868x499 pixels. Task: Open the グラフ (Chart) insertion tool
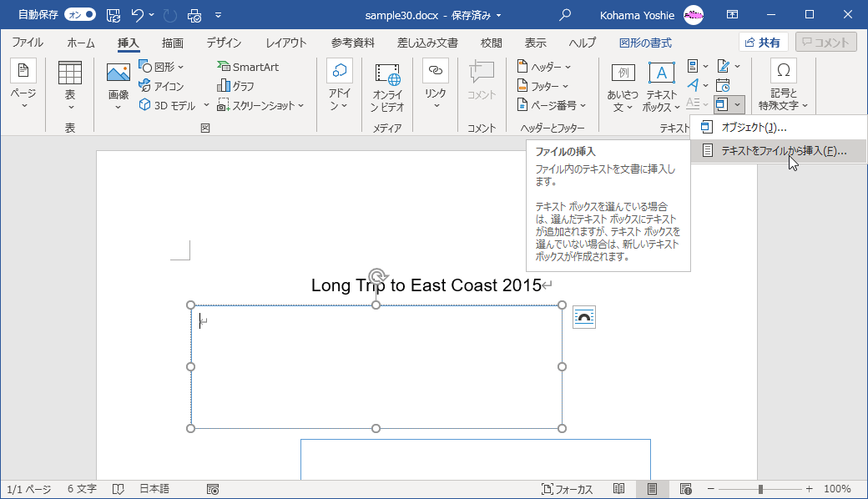point(236,86)
